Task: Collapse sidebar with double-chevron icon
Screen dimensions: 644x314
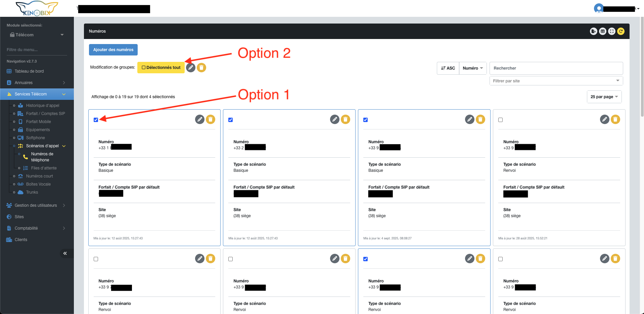Action: click(x=65, y=253)
